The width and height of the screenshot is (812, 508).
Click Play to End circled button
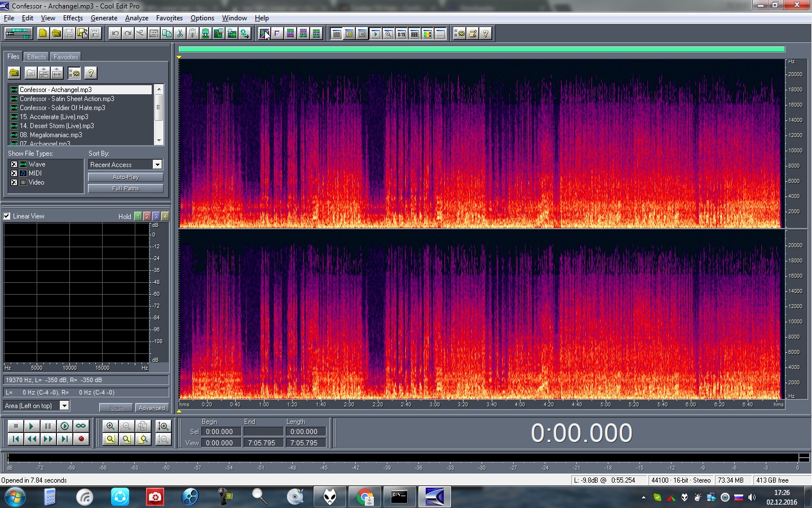tap(64, 426)
